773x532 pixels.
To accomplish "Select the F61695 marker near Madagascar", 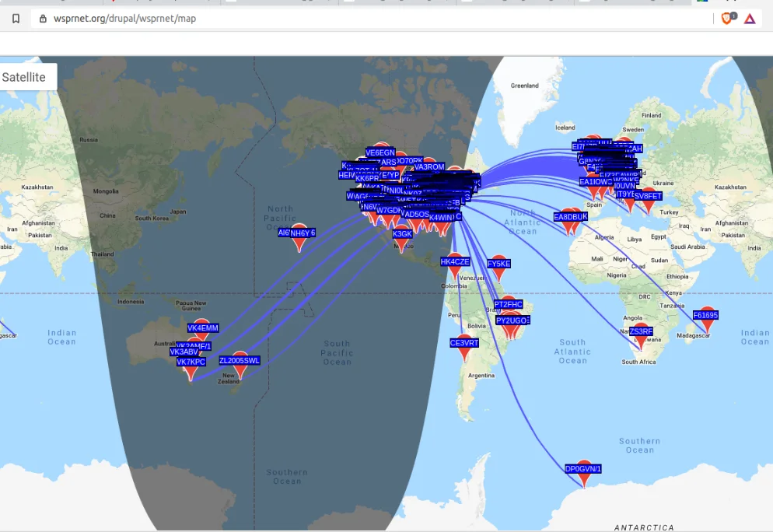I will 705,315.
